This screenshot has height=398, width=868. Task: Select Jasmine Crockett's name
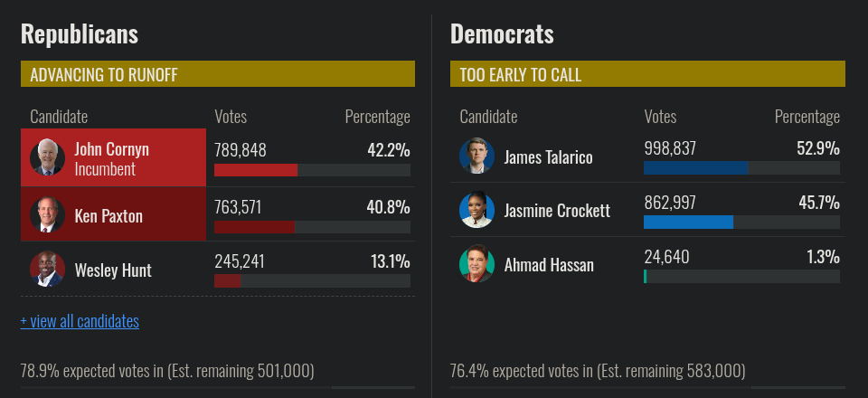tap(557, 211)
